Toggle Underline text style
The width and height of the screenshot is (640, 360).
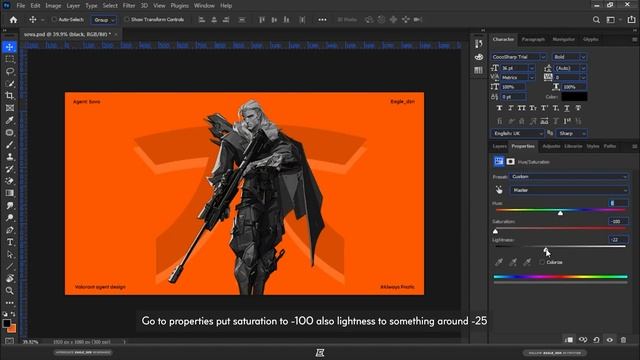(567, 108)
